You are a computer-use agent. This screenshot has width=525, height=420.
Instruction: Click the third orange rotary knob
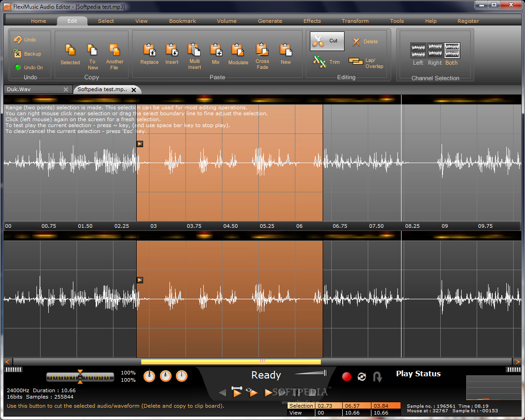click(181, 376)
